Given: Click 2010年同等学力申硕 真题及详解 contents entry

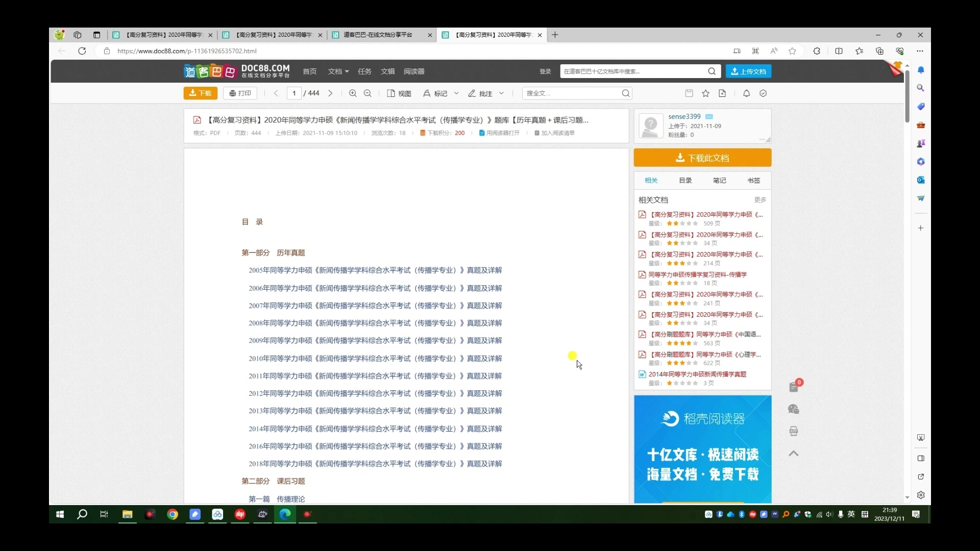Looking at the screenshot, I should pyautogui.click(x=375, y=359).
